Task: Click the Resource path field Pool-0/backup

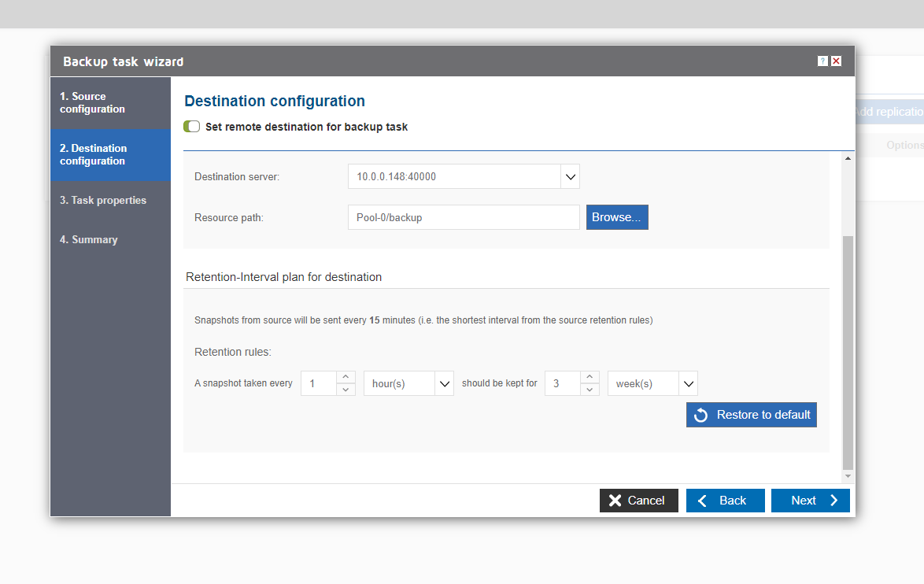Action: coord(464,217)
